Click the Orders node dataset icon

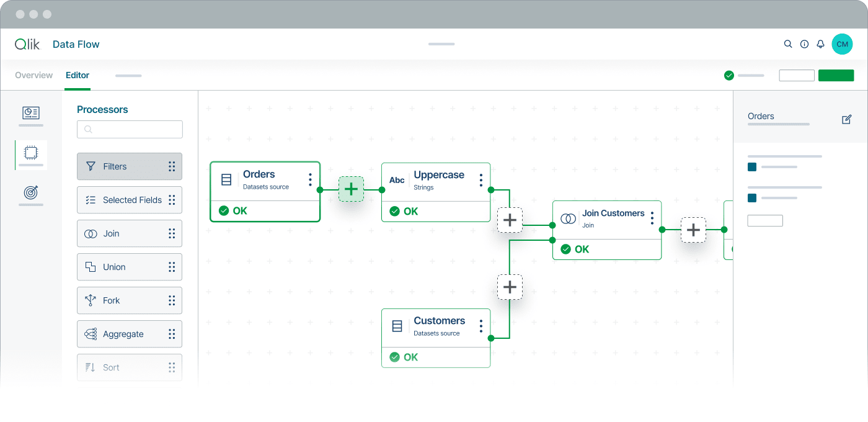click(x=226, y=180)
